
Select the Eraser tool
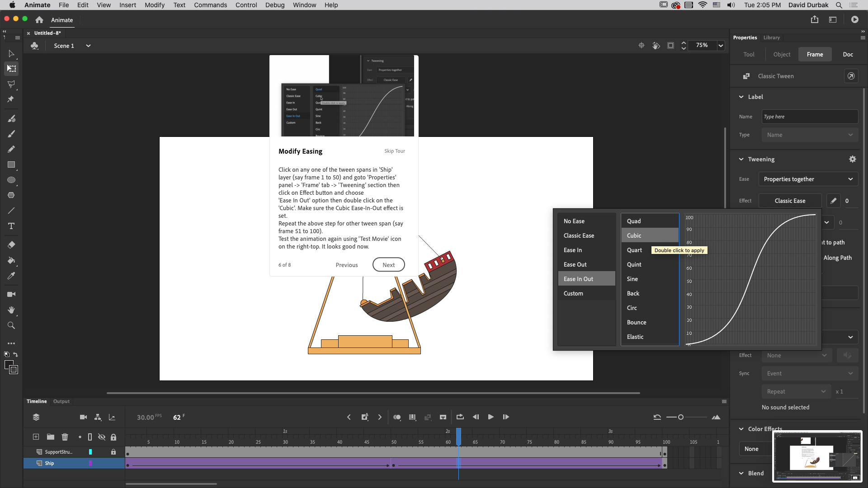(11, 245)
